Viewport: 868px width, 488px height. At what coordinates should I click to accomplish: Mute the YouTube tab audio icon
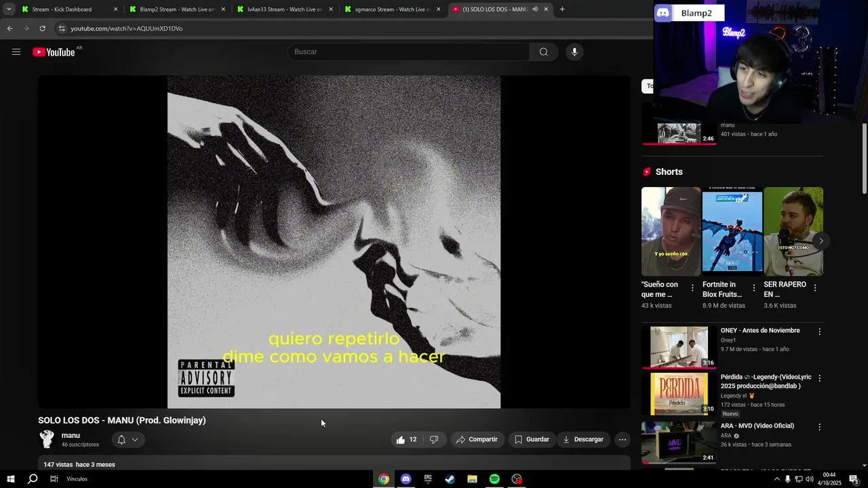[535, 9]
